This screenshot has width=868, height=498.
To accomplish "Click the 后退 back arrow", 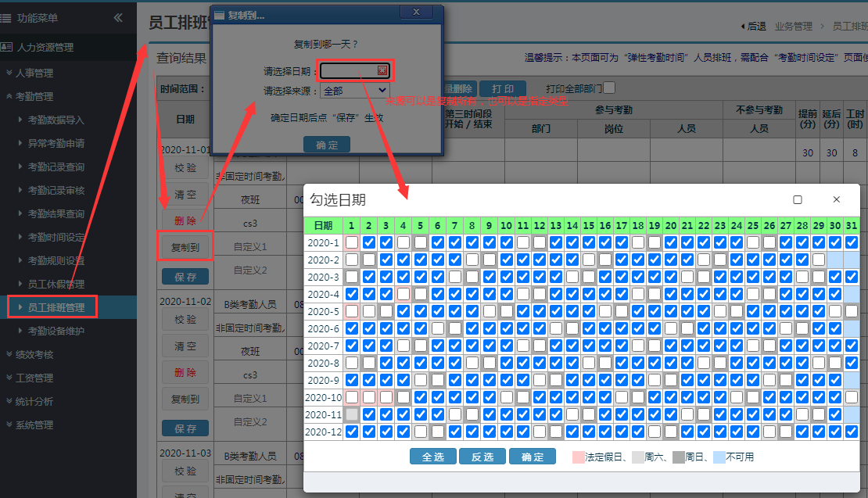I will (x=743, y=27).
